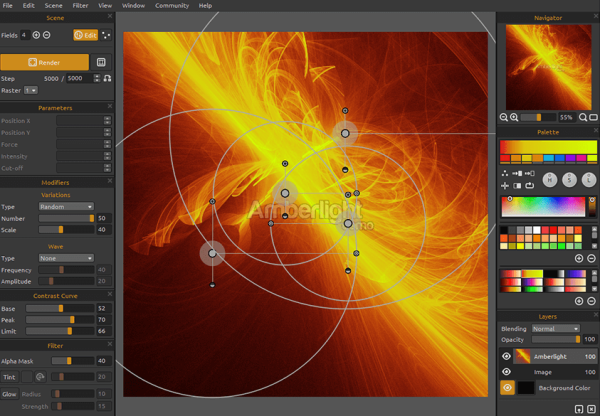This screenshot has height=416, width=600.
Task: Add a color swatch to the swatch library
Action: pyautogui.click(x=579, y=258)
